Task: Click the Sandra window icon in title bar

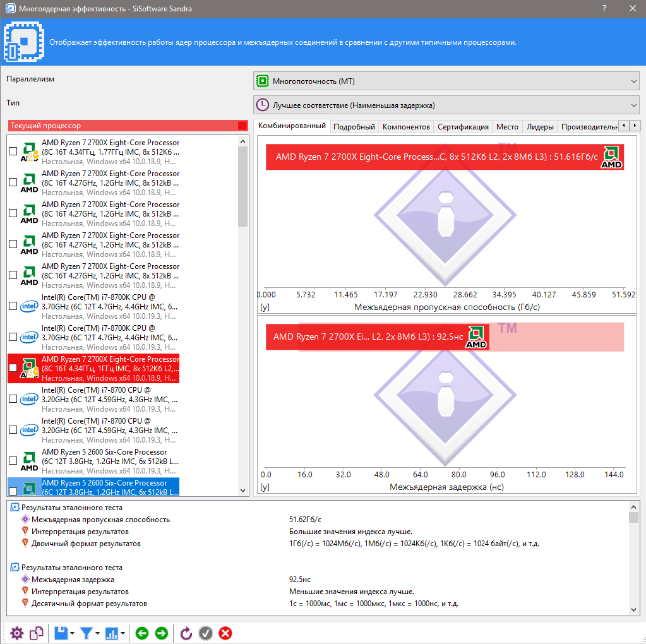Action: point(10,8)
